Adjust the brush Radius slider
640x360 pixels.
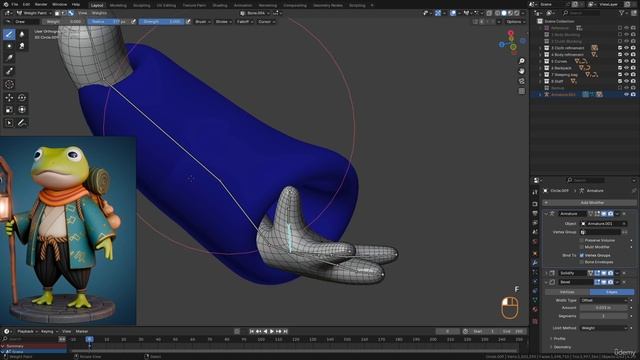coord(109,22)
